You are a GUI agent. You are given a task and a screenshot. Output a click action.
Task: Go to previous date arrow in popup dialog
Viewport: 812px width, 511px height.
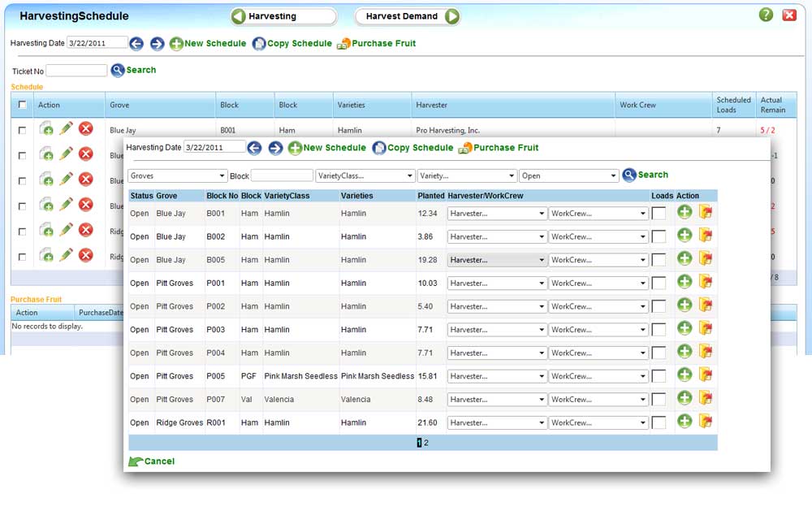254,148
